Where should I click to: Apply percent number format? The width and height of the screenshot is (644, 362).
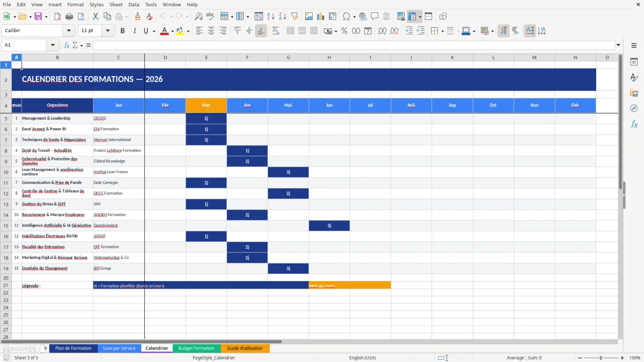click(x=344, y=31)
